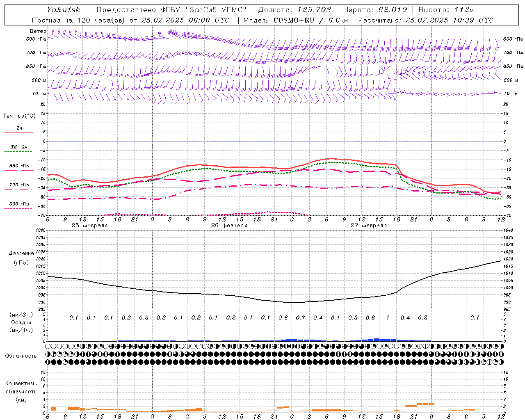Click the '26 февраля' date label
Image resolution: width=525 pixels, height=420 pixels.
coord(229,226)
